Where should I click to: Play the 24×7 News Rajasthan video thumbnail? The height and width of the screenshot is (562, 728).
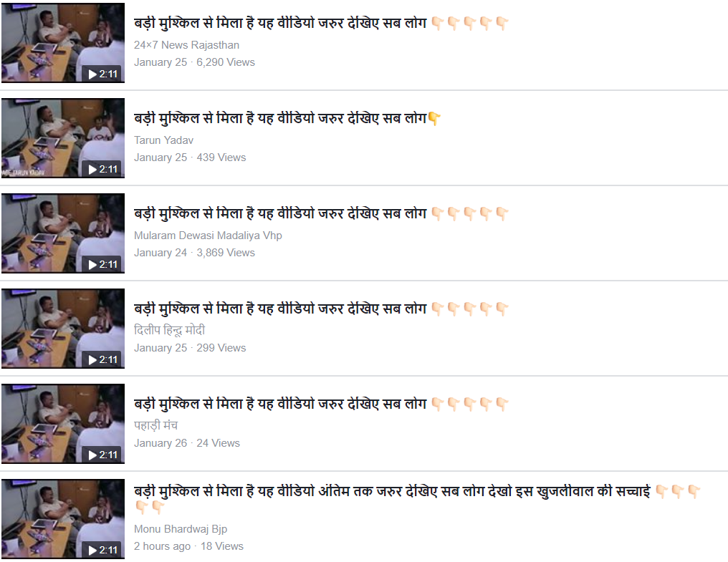point(62,43)
